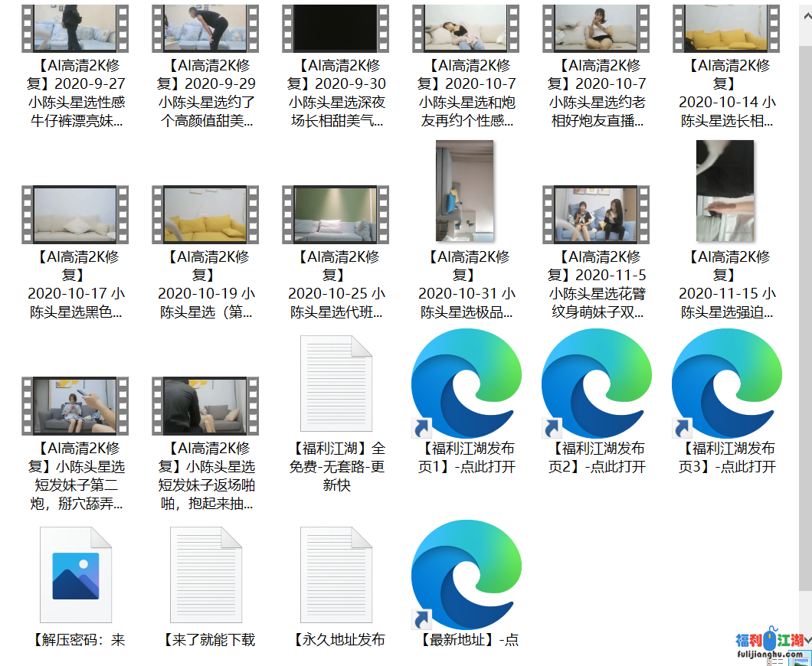The width and height of the screenshot is (812, 666).
Task: Select the vertical video dated 2020-10-31
Action: [464, 191]
